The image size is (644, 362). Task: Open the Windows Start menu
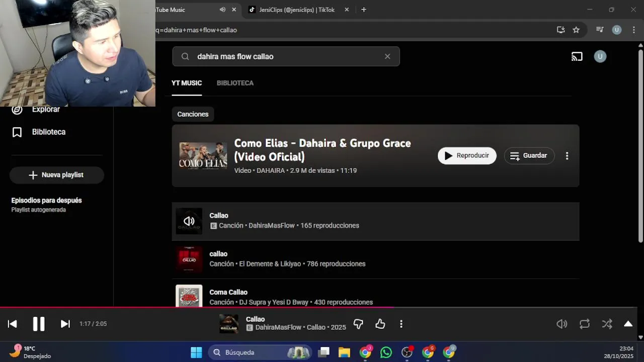click(196, 352)
